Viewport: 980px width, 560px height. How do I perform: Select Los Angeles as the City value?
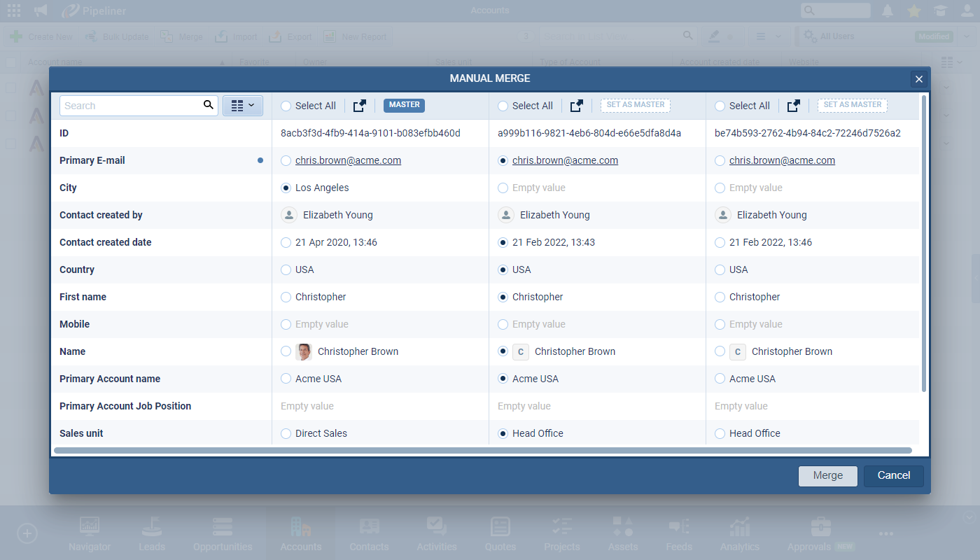tap(286, 188)
